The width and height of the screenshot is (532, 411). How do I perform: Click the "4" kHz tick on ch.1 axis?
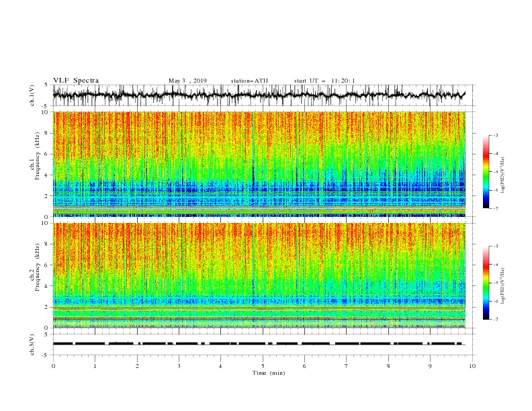(x=47, y=175)
